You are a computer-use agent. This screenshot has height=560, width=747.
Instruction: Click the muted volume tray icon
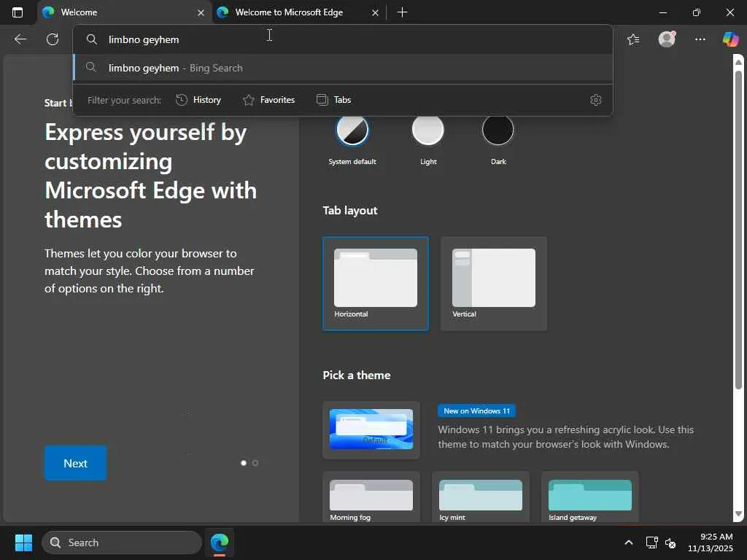point(670,542)
